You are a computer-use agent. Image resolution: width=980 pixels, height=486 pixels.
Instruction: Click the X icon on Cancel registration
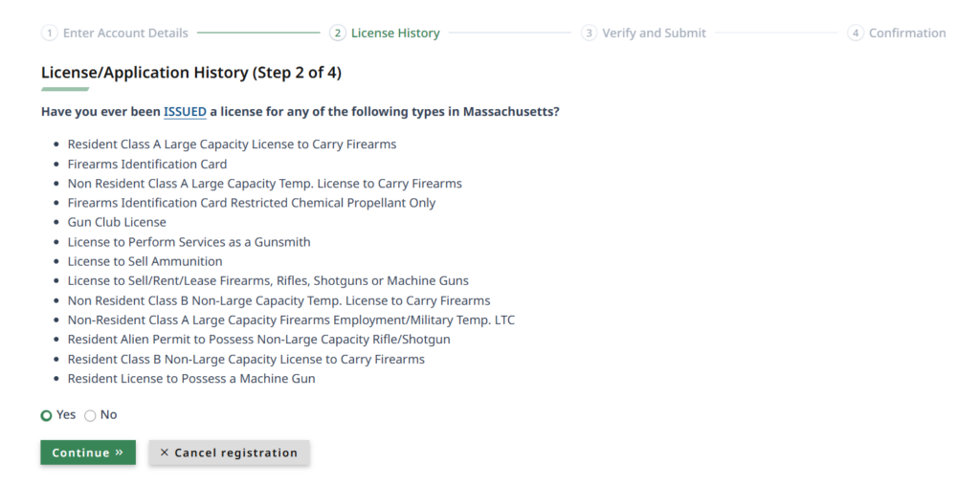165,453
